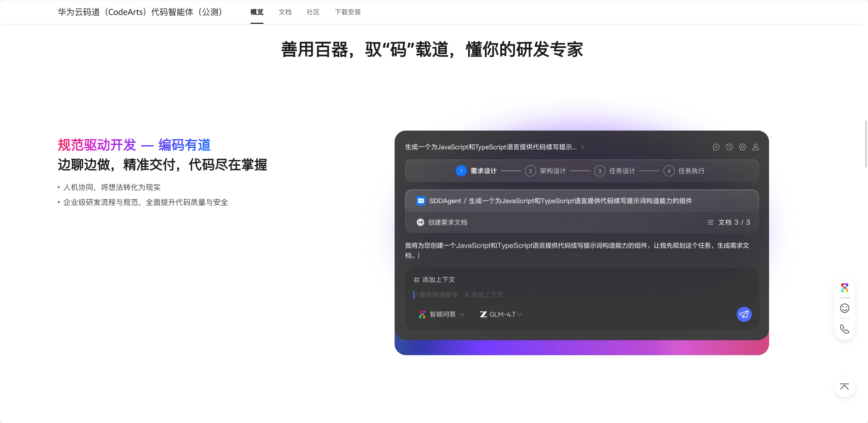868x423 pixels.
Task: Click the 生成一个为JavaScript chat title text
Action: tap(491, 147)
